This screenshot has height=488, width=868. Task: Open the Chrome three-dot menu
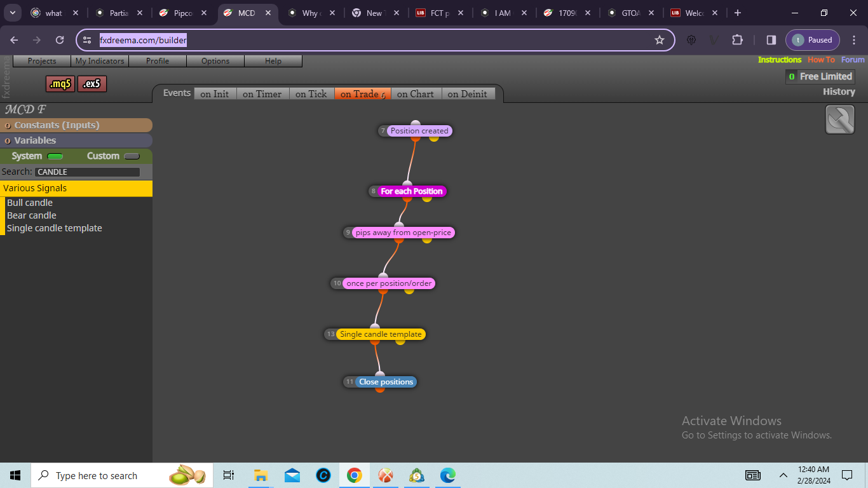pyautogui.click(x=854, y=40)
